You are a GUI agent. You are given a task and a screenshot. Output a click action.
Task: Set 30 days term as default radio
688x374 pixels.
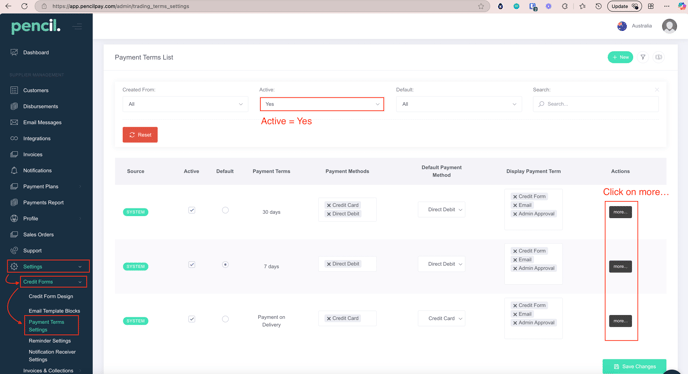225,210
